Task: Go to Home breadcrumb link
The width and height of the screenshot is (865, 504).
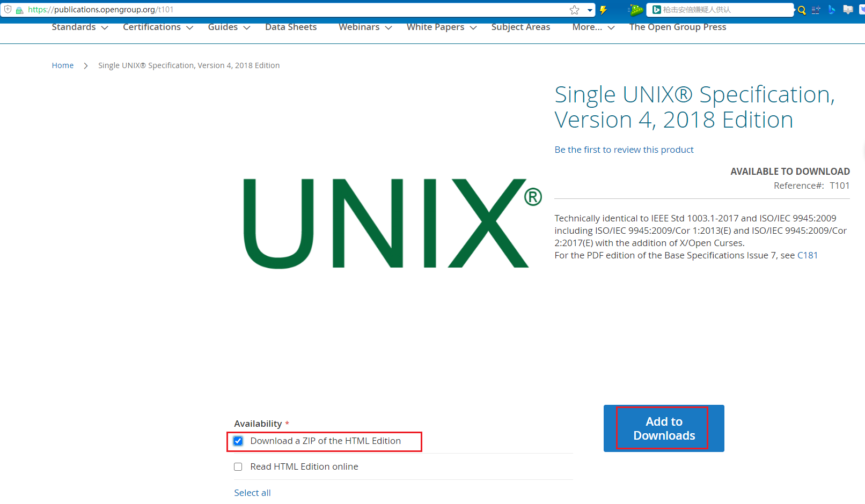Action: (63, 65)
